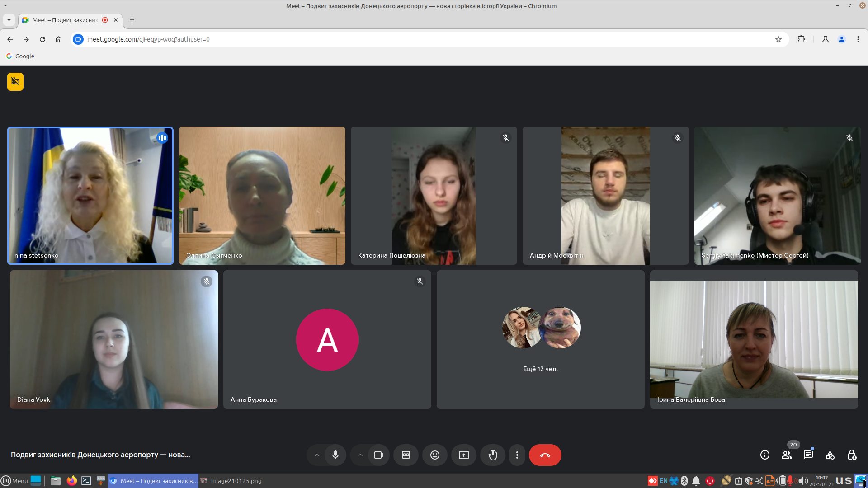The image size is (868, 488).
Task: Start presenting with the share screen icon
Action: click(x=463, y=455)
